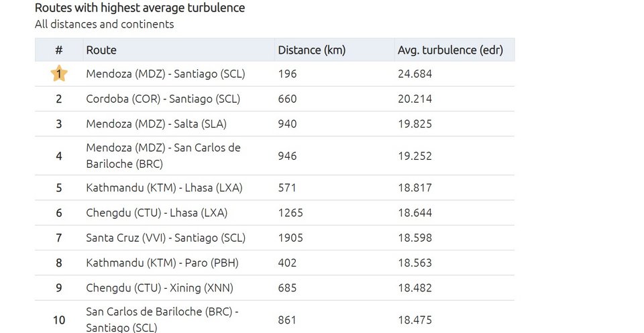
Task: Select Cordoba (COR) - Santiago (SCL) route
Action: [163, 99]
